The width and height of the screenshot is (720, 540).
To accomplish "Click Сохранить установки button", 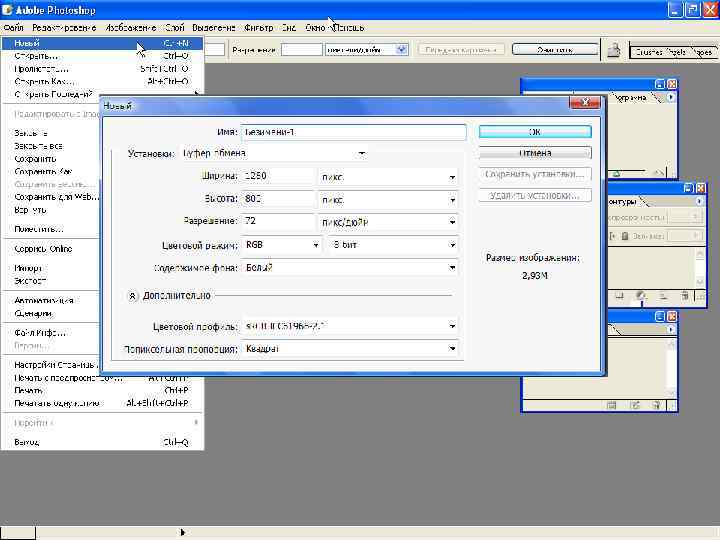I will pyautogui.click(x=535, y=174).
